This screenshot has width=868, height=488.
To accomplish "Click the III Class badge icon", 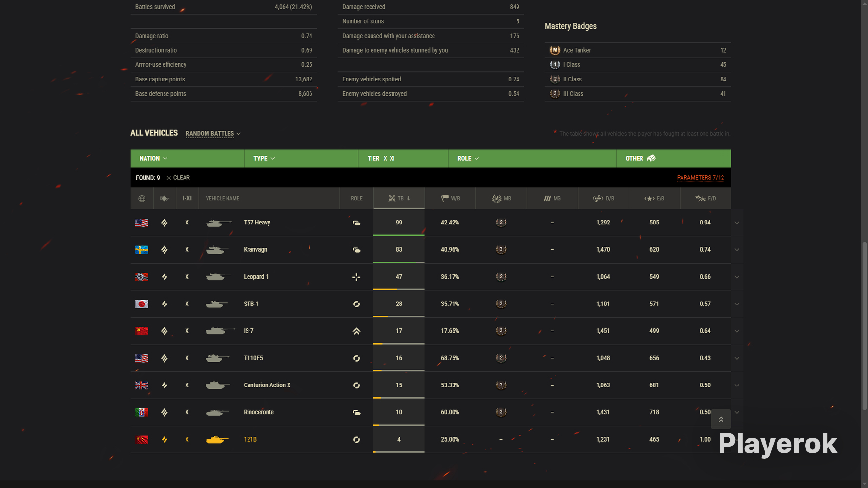I will click(555, 94).
